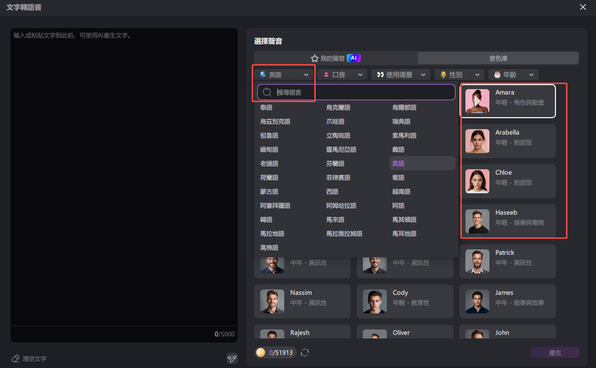Choose 祖魯語 from the language list
The image size is (596, 368).
(x=269, y=136)
